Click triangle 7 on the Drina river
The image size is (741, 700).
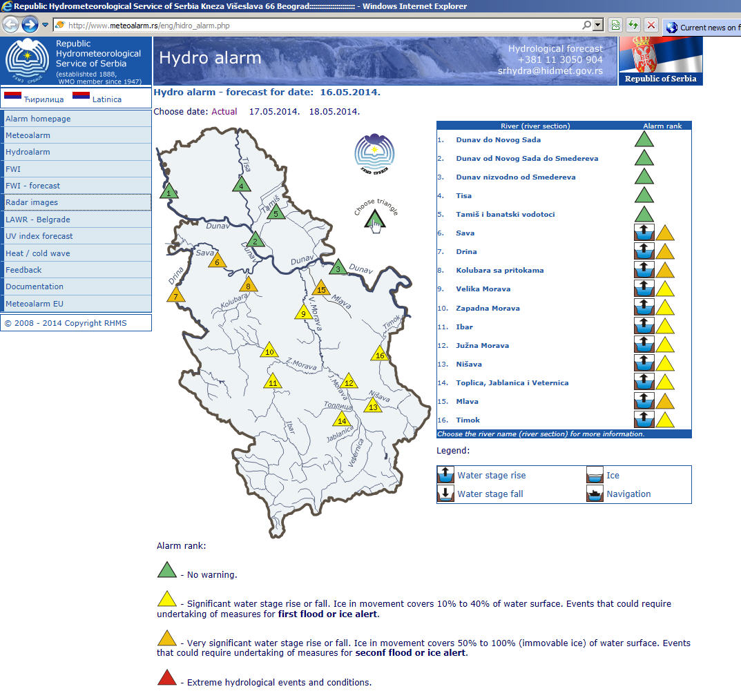pyautogui.click(x=176, y=295)
